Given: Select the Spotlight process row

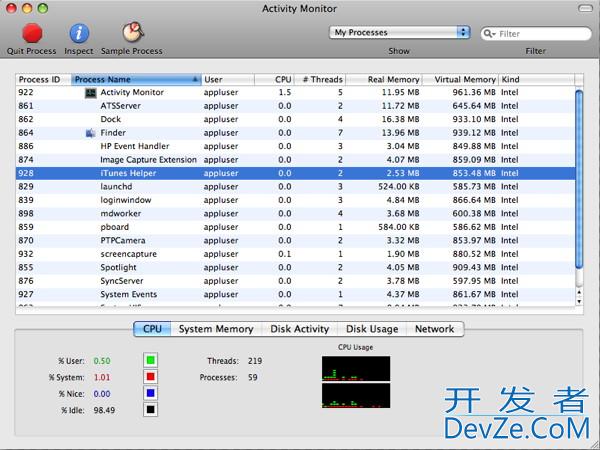Looking at the screenshot, I should [295, 267].
